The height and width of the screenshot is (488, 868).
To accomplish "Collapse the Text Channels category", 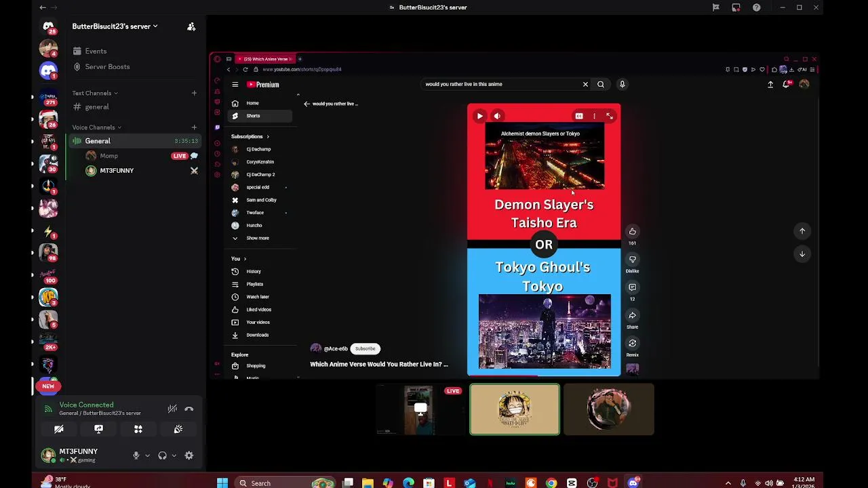I will pyautogui.click(x=95, y=93).
